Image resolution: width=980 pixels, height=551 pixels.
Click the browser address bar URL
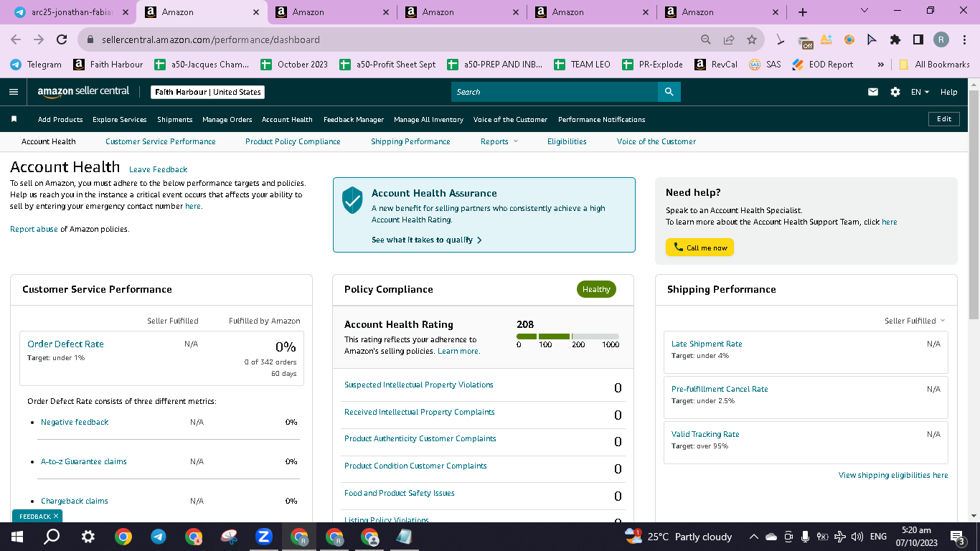click(211, 39)
